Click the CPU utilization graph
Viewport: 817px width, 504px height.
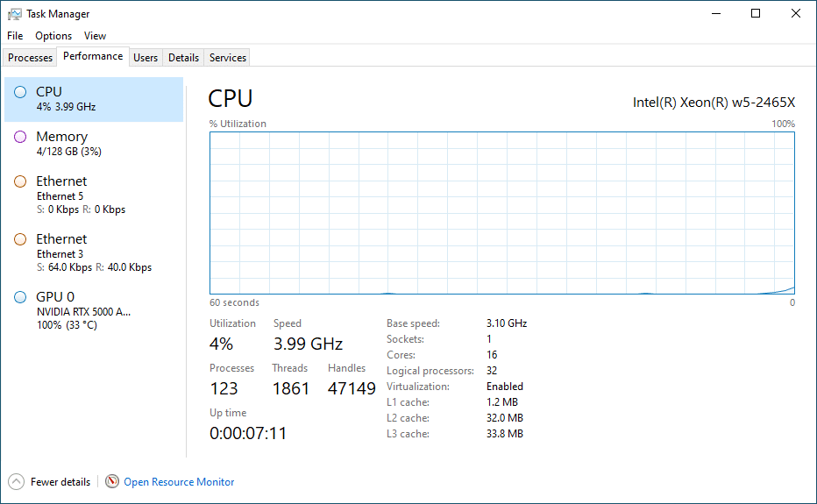click(x=502, y=213)
